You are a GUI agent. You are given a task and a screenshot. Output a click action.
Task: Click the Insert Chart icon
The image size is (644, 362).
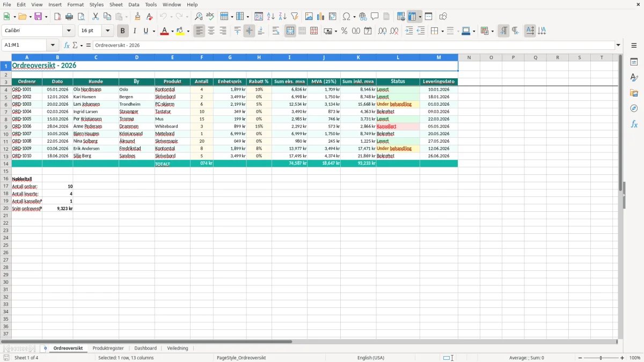point(321,17)
